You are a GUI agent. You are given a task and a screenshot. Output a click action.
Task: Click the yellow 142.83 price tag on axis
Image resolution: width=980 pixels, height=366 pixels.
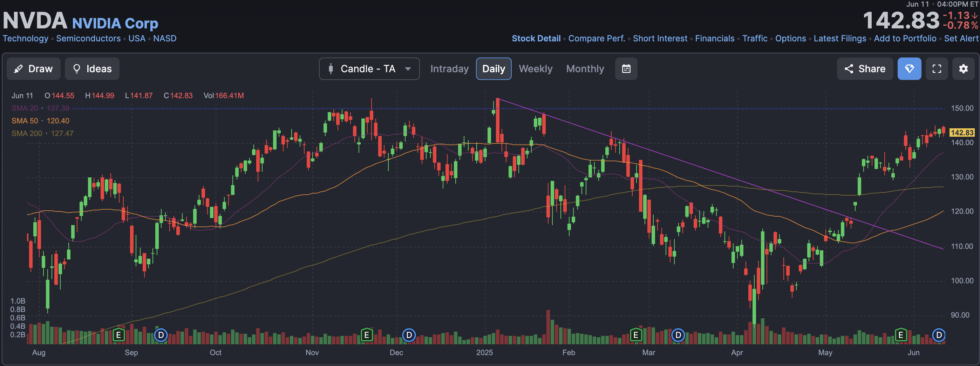[962, 133]
